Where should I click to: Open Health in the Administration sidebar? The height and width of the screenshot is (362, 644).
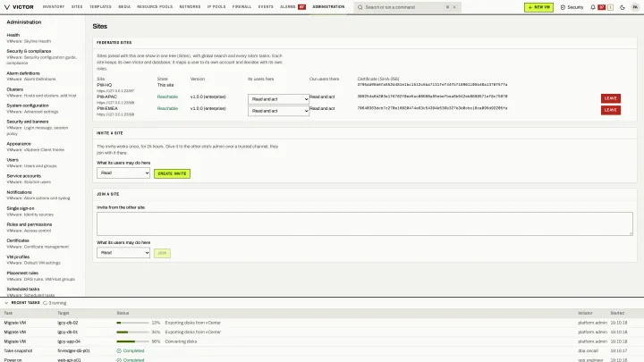[x=29, y=38]
